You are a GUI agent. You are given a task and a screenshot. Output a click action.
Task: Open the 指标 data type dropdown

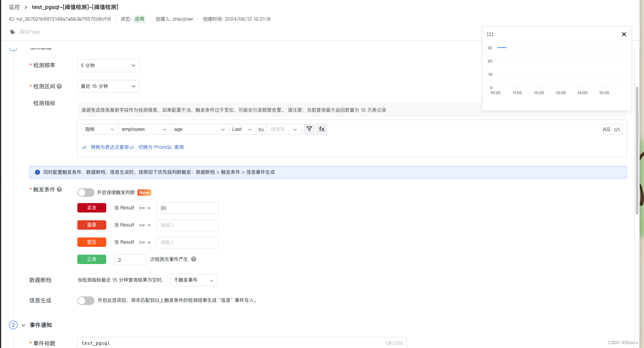click(100, 129)
